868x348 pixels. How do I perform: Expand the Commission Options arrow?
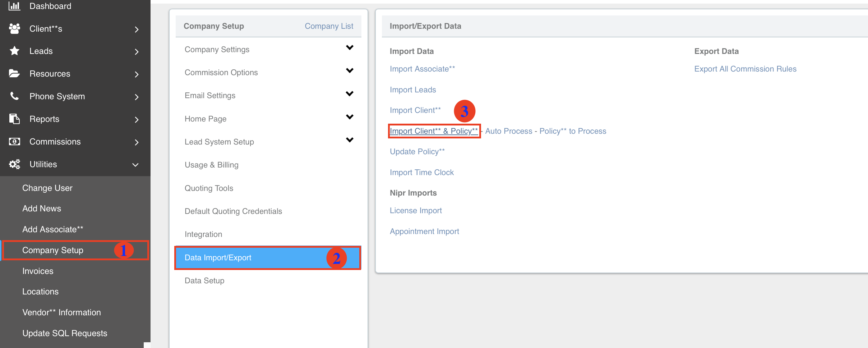click(x=350, y=70)
